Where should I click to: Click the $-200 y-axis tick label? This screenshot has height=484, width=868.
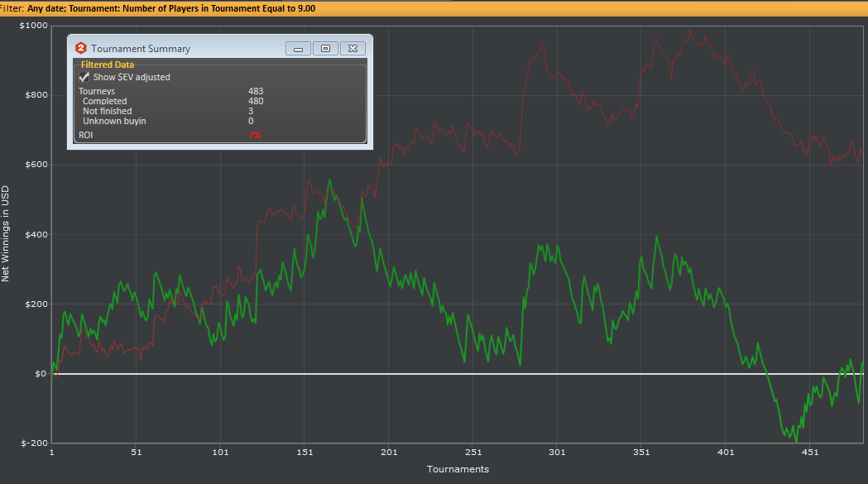[x=34, y=443]
